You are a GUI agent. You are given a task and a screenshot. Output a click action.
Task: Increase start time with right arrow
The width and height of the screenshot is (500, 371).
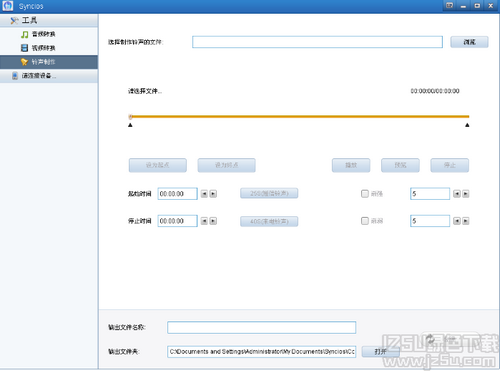(x=213, y=194)
